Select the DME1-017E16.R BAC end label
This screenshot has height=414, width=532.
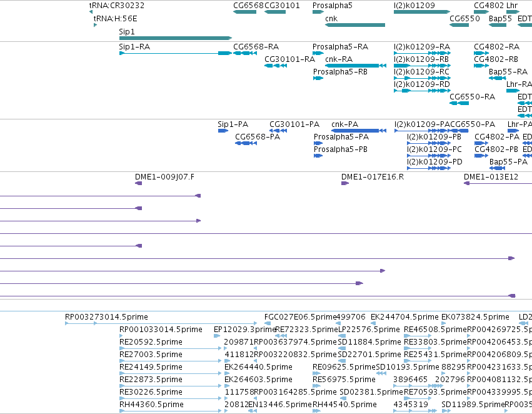tap(373, 177)
